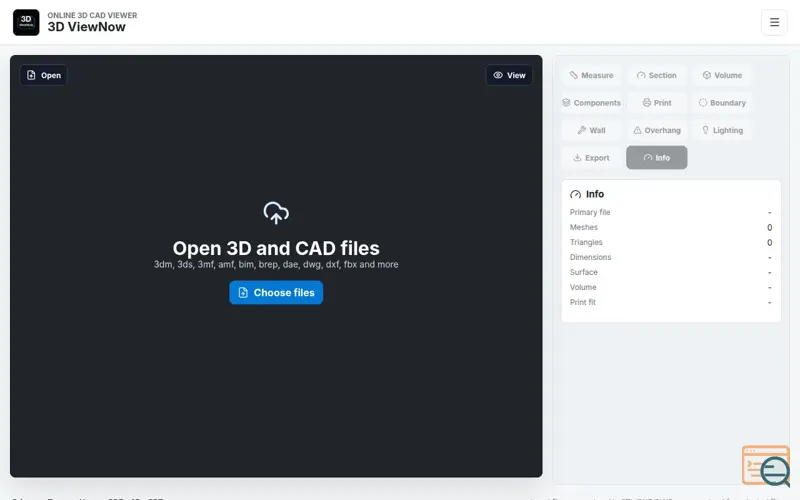Select the Volume tool
The width and height of the screenshot is (800, 500).
click(x=722, y=75)
